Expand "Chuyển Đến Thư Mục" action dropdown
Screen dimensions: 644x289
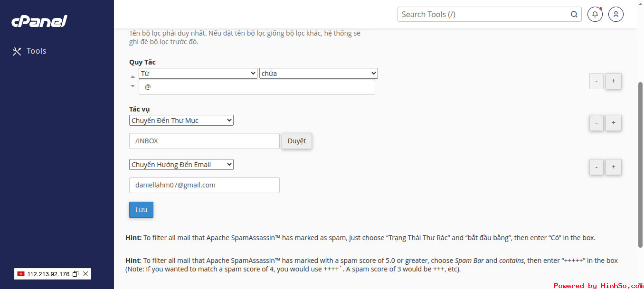(181, 121)
